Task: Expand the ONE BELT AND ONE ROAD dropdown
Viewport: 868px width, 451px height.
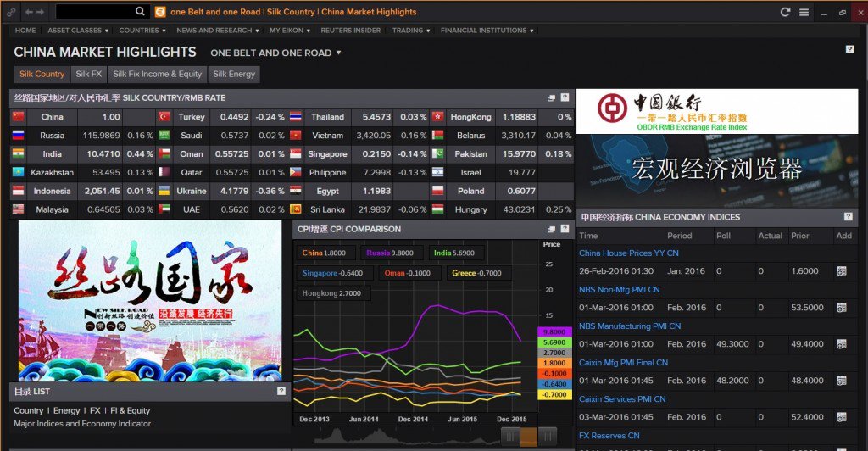Action: [275, 53]
